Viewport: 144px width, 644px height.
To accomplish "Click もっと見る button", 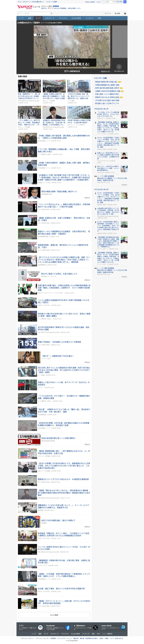I will (54, 615).
